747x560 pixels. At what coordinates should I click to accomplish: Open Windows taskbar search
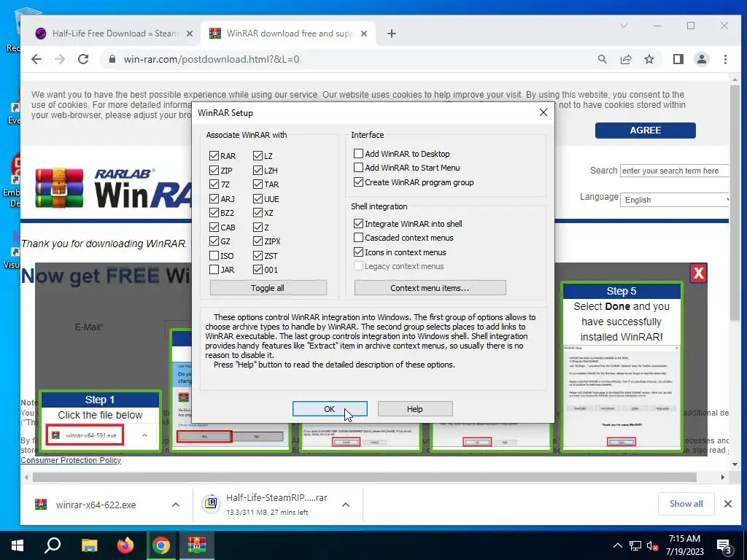click(53, 545)
